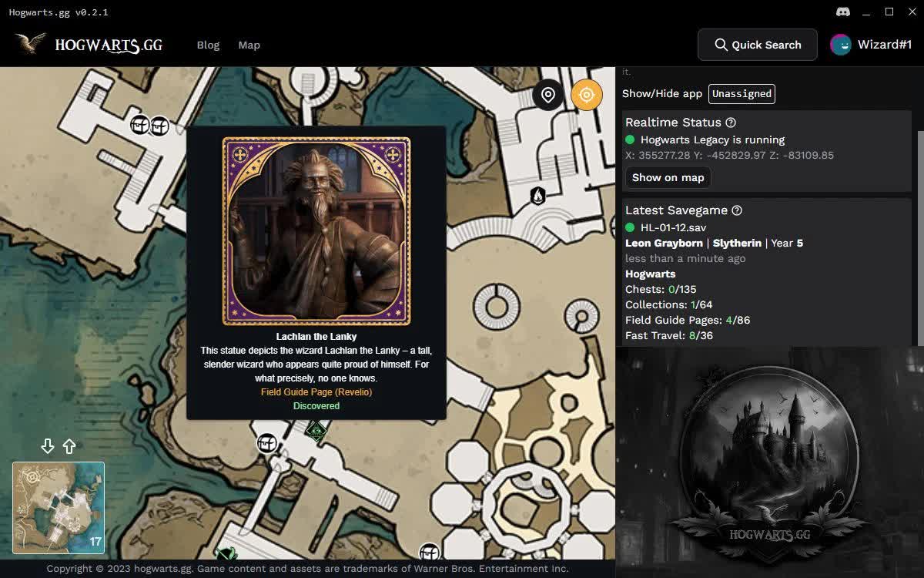Click the Wizard#1 profile avatar
Image resolution: width=924 pixels, height=578 pixels.
tap(841, 45)
